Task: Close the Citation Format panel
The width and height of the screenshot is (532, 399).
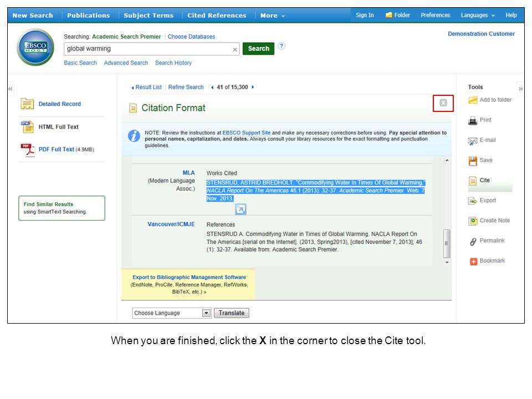Action: click(x=443, y=103)
